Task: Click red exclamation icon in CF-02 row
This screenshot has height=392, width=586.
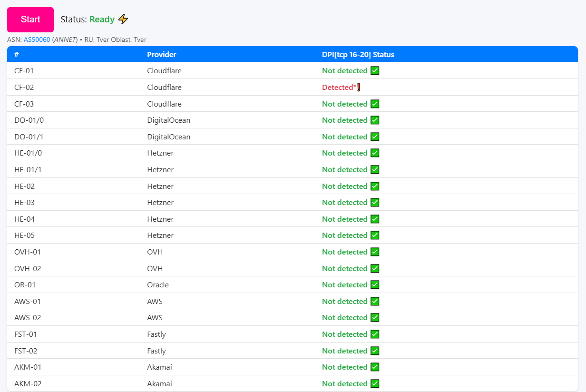Action: [359, 88]
